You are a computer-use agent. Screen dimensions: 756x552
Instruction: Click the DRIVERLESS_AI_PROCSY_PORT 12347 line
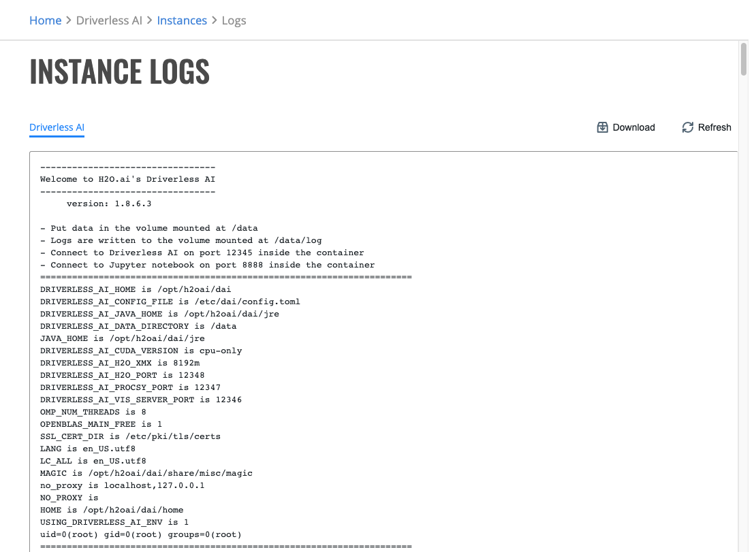pos(130,388)
